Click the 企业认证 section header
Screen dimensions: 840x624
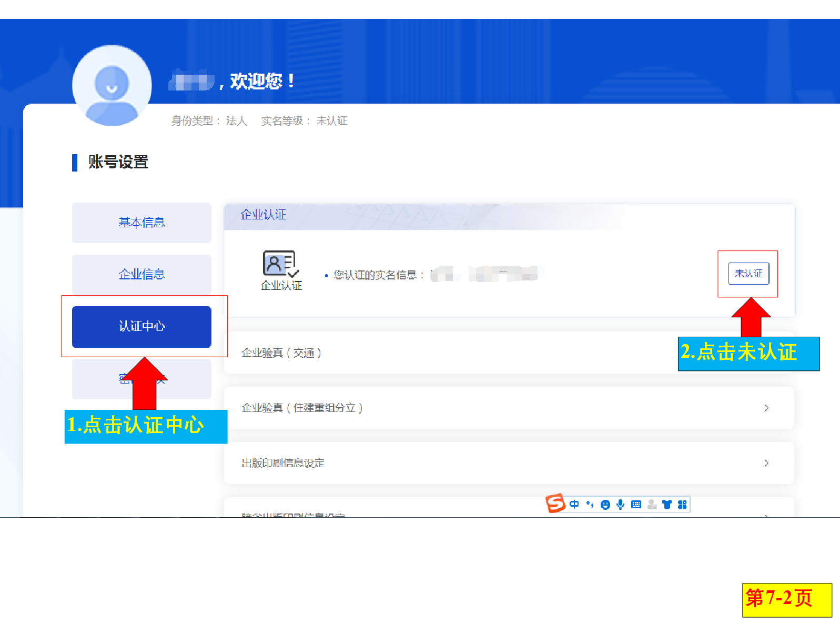[x=264, y=215]
